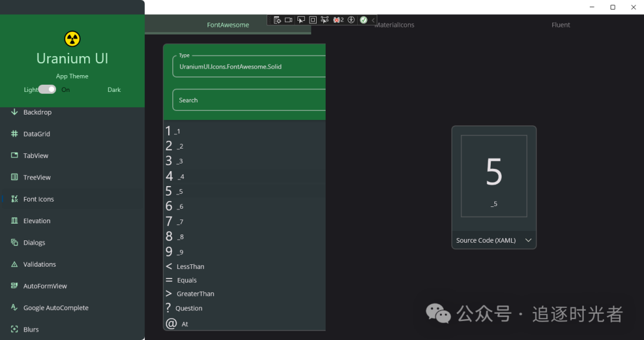The height and width of the screenshot is (340, 644).
Task: Select the LessThan icon row
Action: click(245, 267)
